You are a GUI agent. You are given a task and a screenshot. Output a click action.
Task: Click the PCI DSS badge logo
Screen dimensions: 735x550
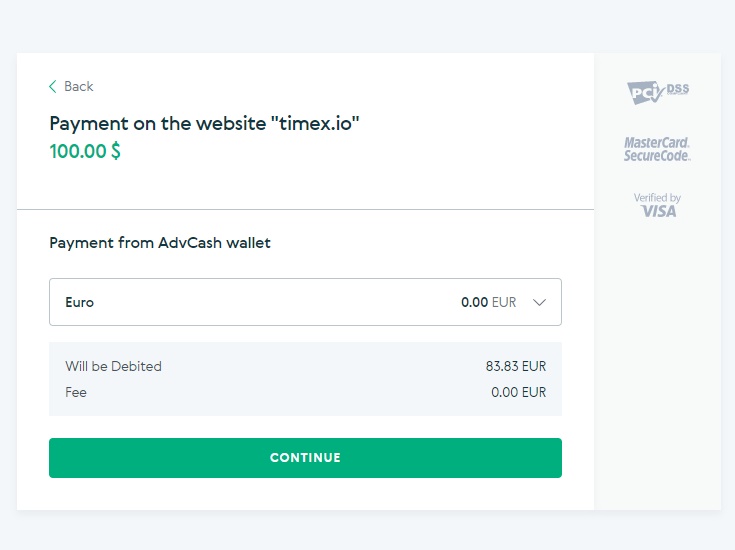[x=658, y=92]
